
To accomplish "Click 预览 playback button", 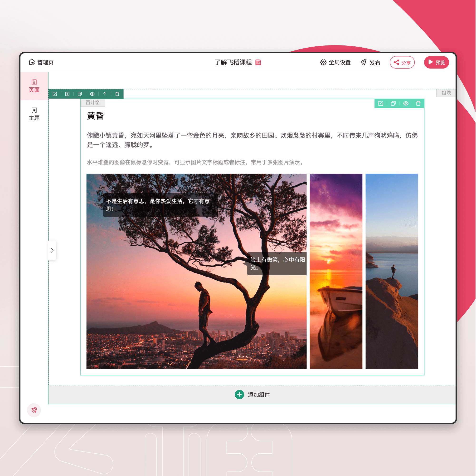I will [x=437, y=62].
